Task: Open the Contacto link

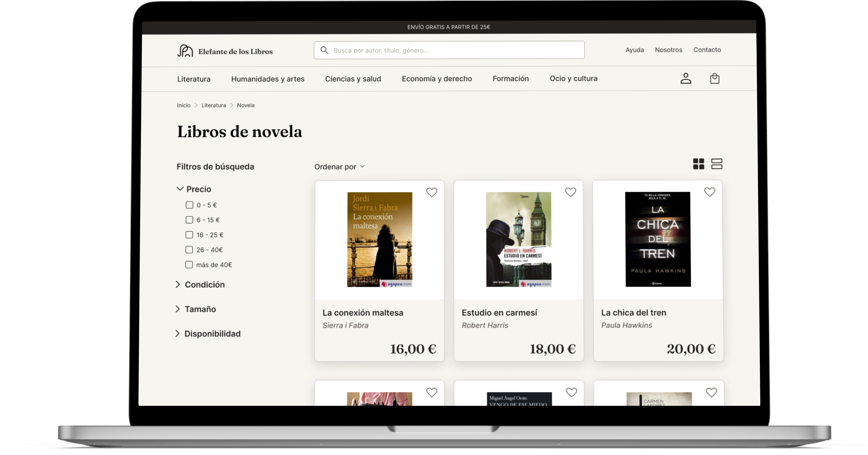Action: (x=707, y=49)
